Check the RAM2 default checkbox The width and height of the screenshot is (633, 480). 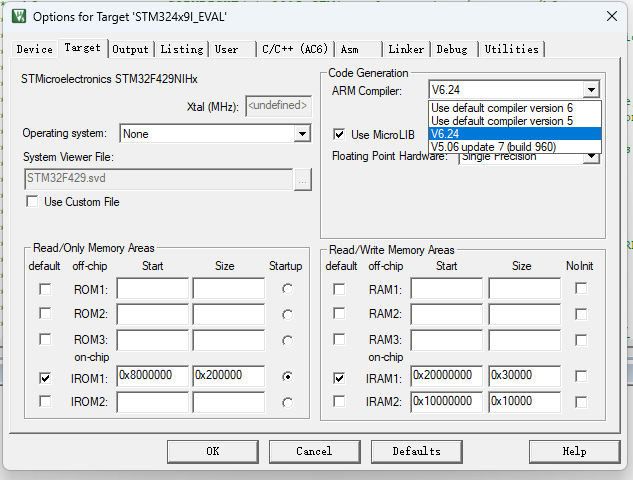click(x=339, y=313)
